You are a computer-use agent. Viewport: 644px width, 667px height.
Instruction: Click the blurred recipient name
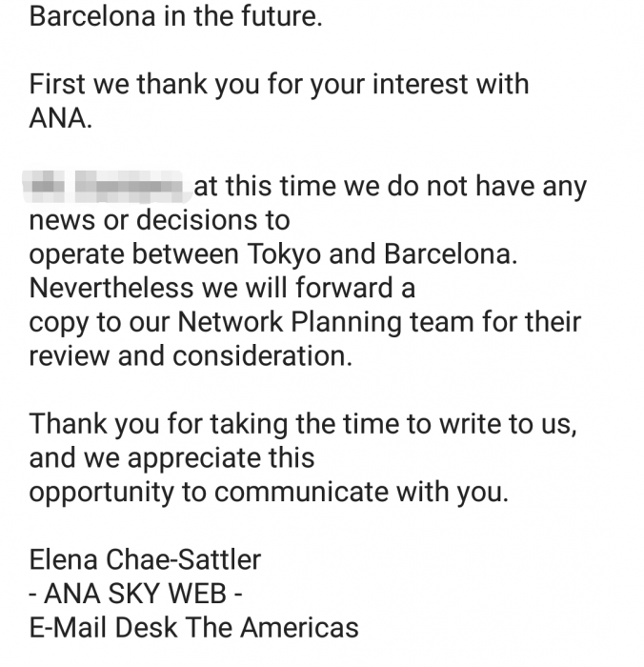tap(103, 187)
